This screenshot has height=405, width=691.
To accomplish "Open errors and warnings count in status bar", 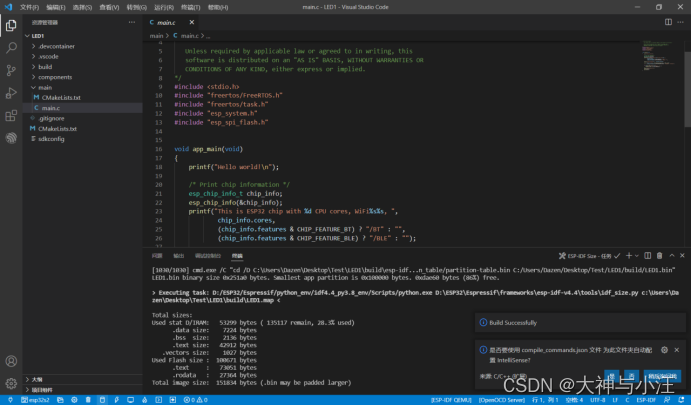I will pyautogui.click(x=196, y=400).
